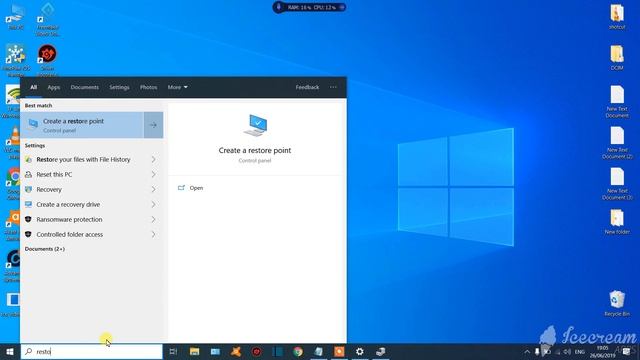Expand the Documents (2+) results group
640x360 pixels.
click(44, 249)
